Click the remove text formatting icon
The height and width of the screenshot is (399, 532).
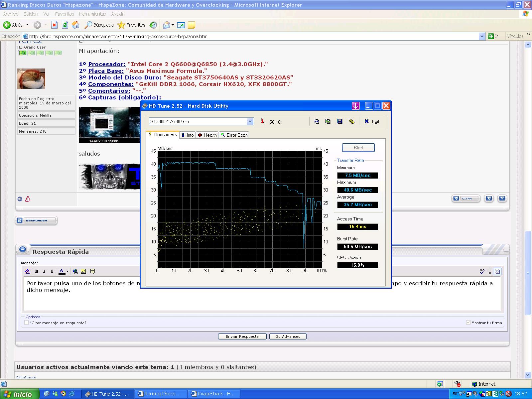click(x=27, y=271)
